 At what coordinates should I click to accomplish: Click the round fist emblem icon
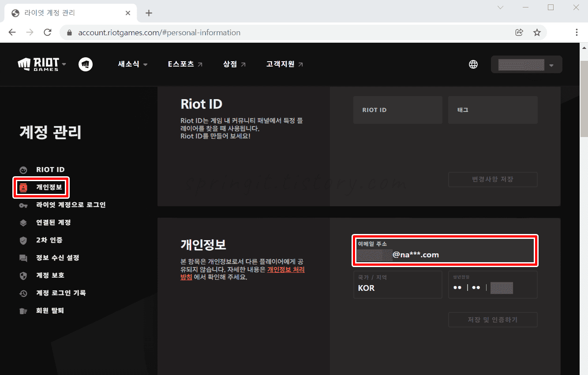[86, 64]
